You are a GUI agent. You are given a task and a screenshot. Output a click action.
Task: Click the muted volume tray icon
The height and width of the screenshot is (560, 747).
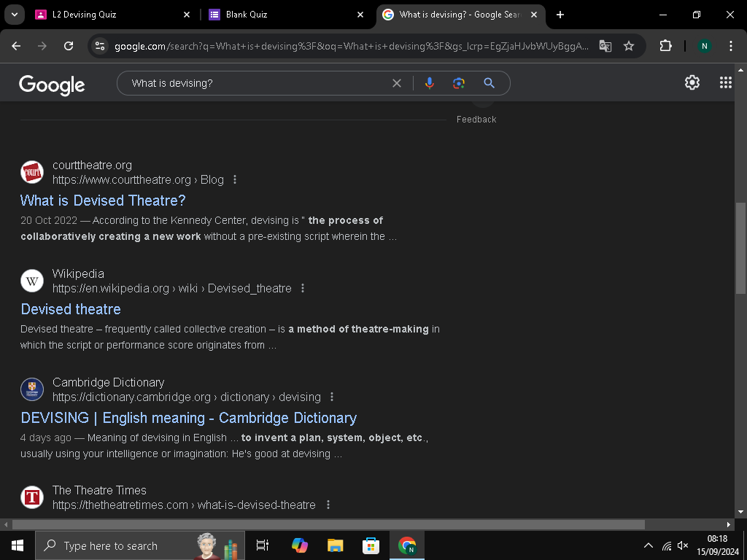[x=683, y=545]
